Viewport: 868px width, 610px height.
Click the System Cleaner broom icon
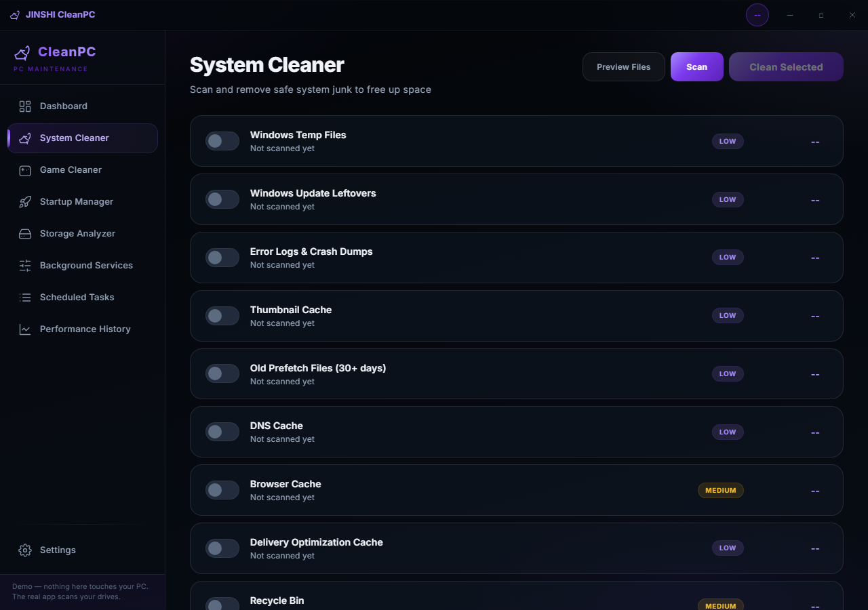coord(25,138)
